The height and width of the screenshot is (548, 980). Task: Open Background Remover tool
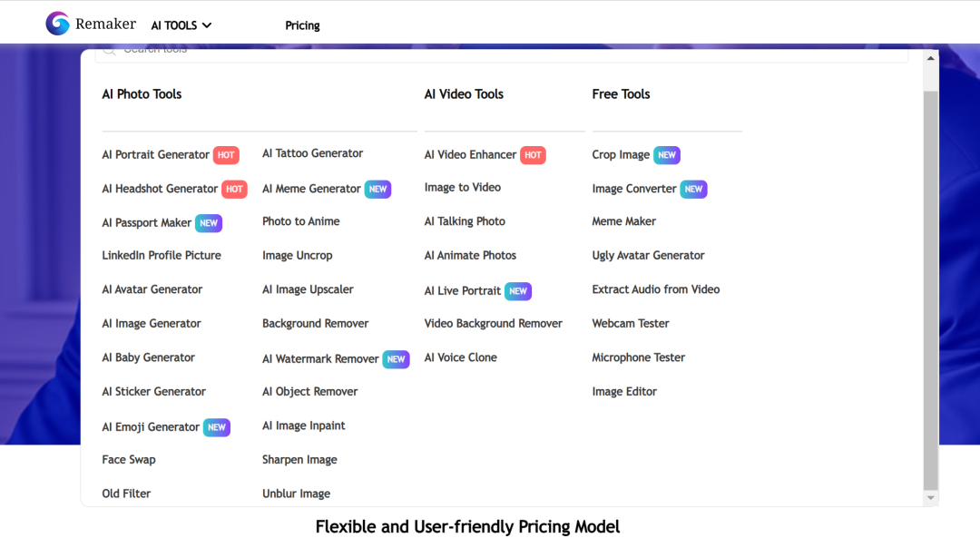coord(315,324)
